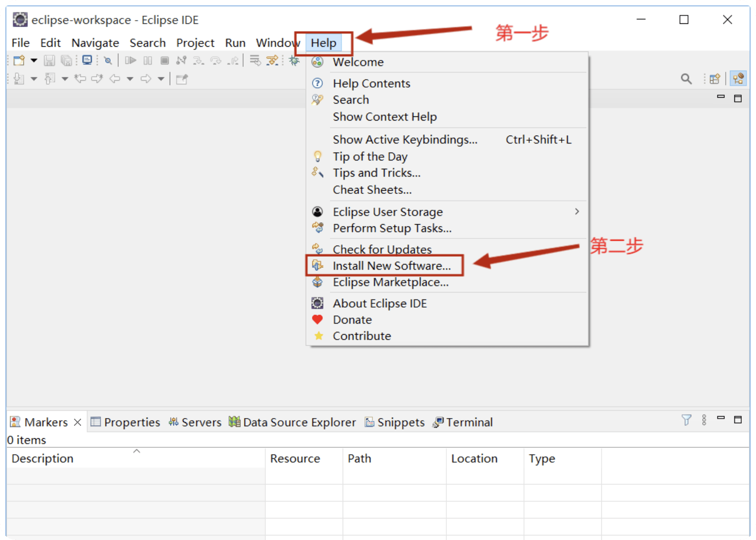756x540 pixels.
Task: Click the Disconnect debug icon
Action: point(182,61)
